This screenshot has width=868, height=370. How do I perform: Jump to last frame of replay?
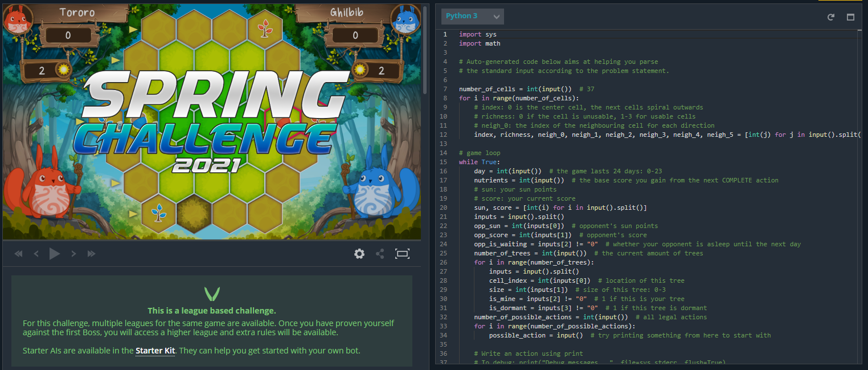click(x=91, y=254)
